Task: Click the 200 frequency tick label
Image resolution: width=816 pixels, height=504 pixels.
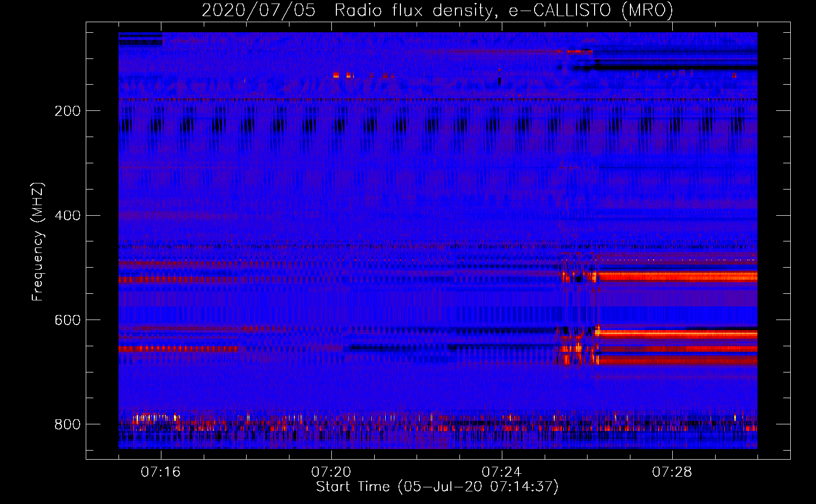Action: pyautogui.click(x=68, y=111)
